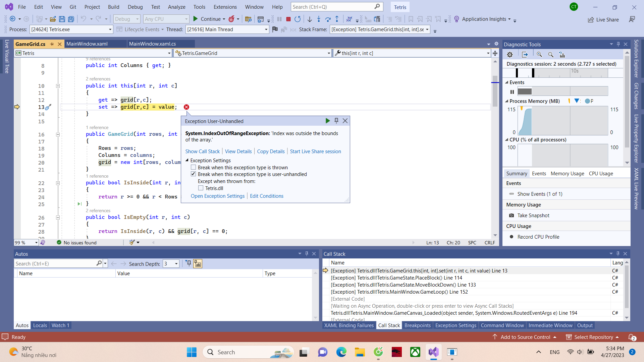
Task: Click the Restart debugging icon
Action: pyautogui.click(x=297, y=19)
